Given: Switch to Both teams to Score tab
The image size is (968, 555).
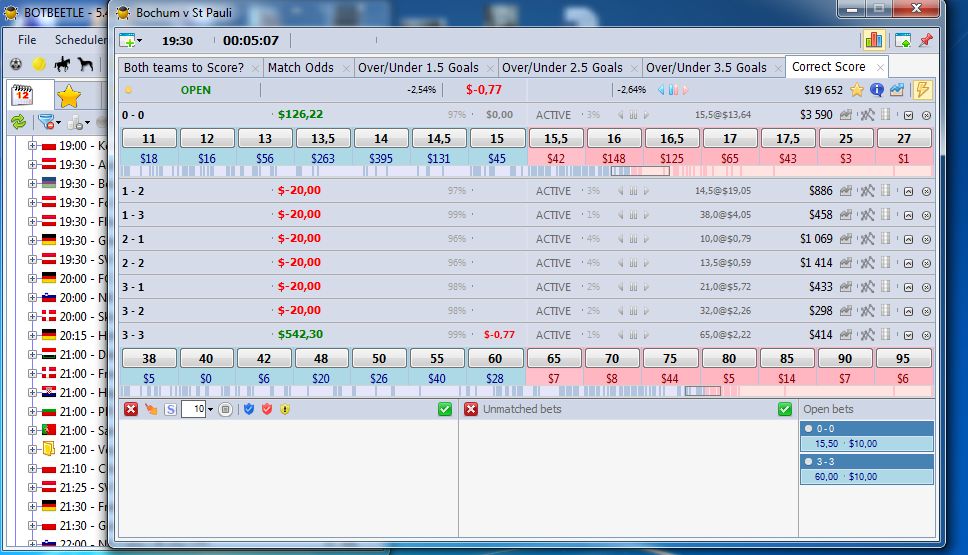Looking at the screenshot, I should point(184,67).
